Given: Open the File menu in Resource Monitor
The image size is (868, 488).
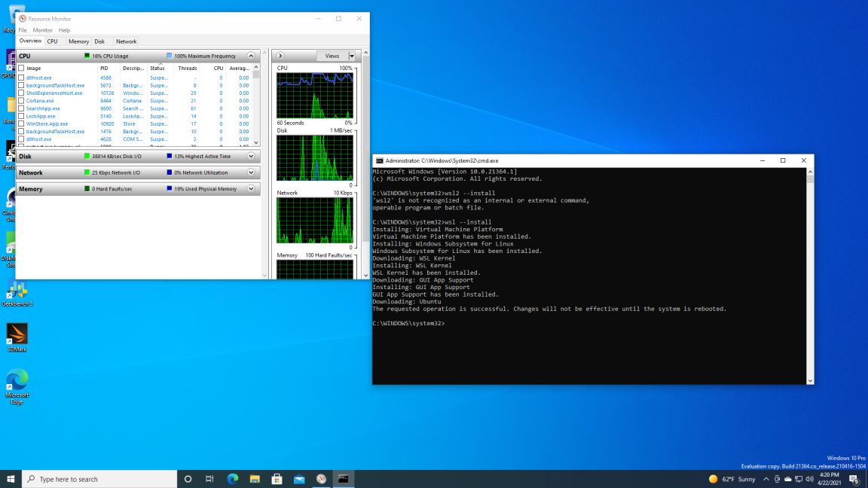Looking at the screenshot, I should [23, 30].
